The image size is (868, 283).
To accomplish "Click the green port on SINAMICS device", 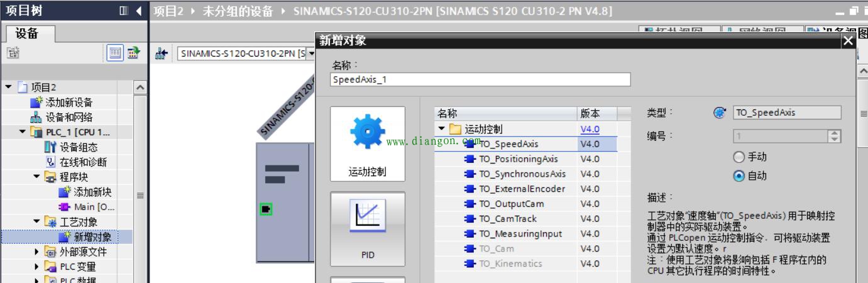I will [265, 209].
